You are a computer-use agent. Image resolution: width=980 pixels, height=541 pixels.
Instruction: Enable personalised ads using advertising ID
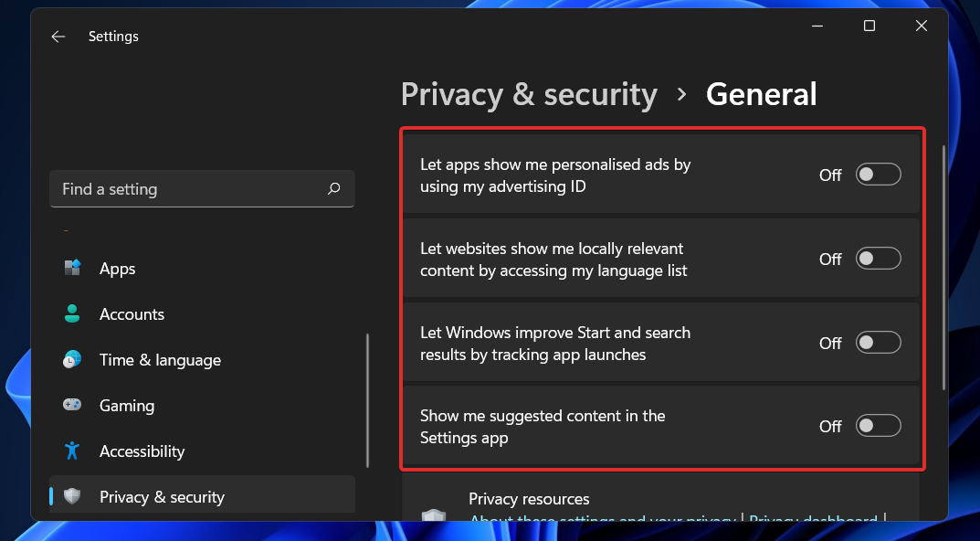tap(878, 174)
